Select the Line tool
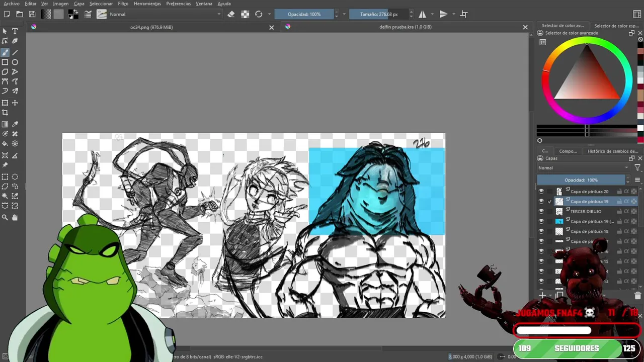 click(x=15, y=52)
